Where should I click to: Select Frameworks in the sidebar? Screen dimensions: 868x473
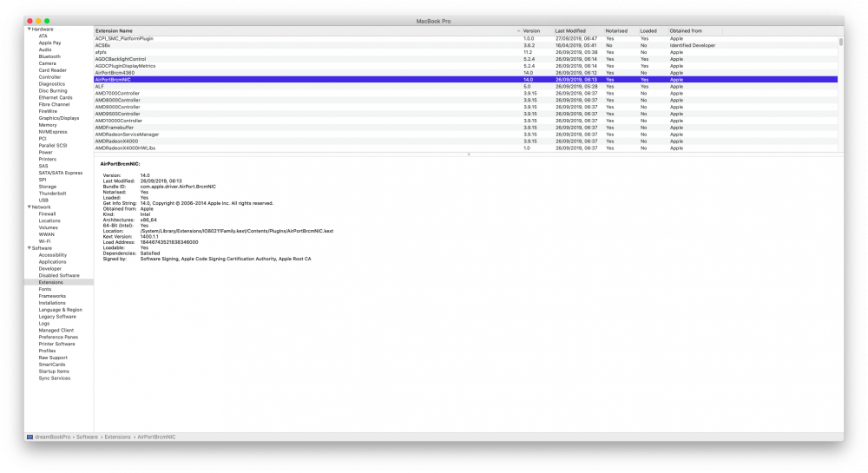pos(52,296)
